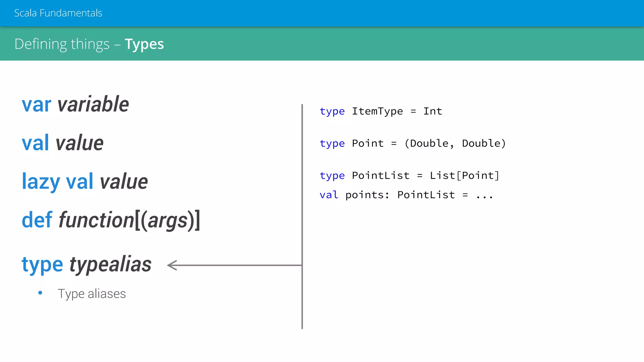Click 'List[Point]' in the code

pos(464,175)
